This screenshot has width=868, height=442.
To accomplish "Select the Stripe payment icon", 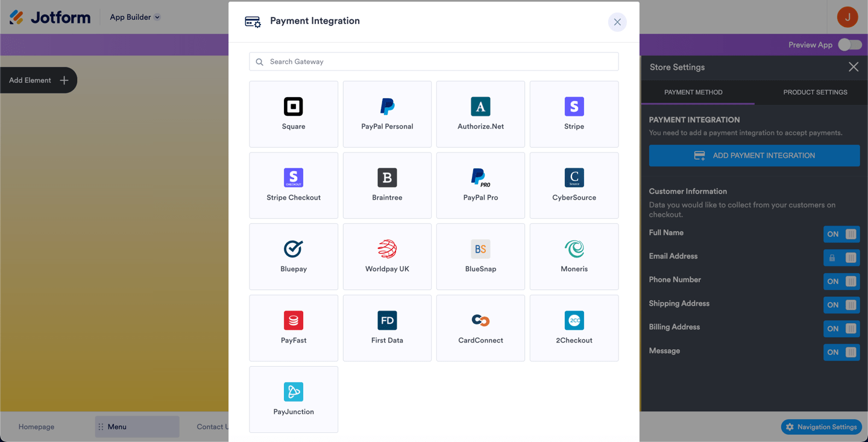I will pos(574,107).
